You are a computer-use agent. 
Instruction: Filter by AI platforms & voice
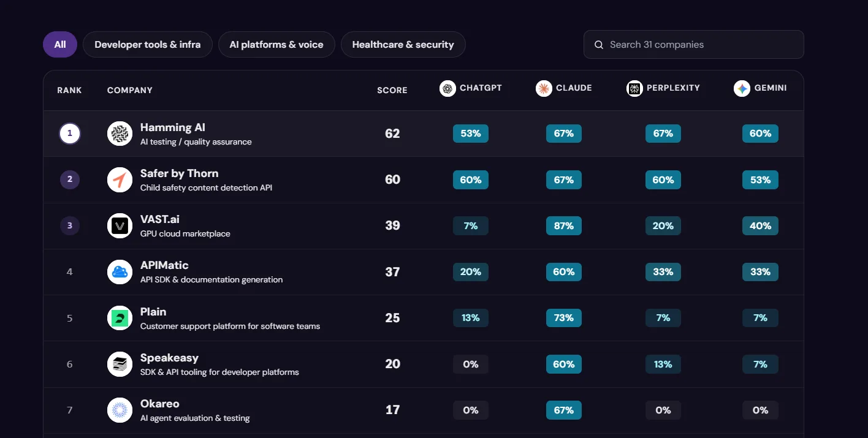click(276, 45)
